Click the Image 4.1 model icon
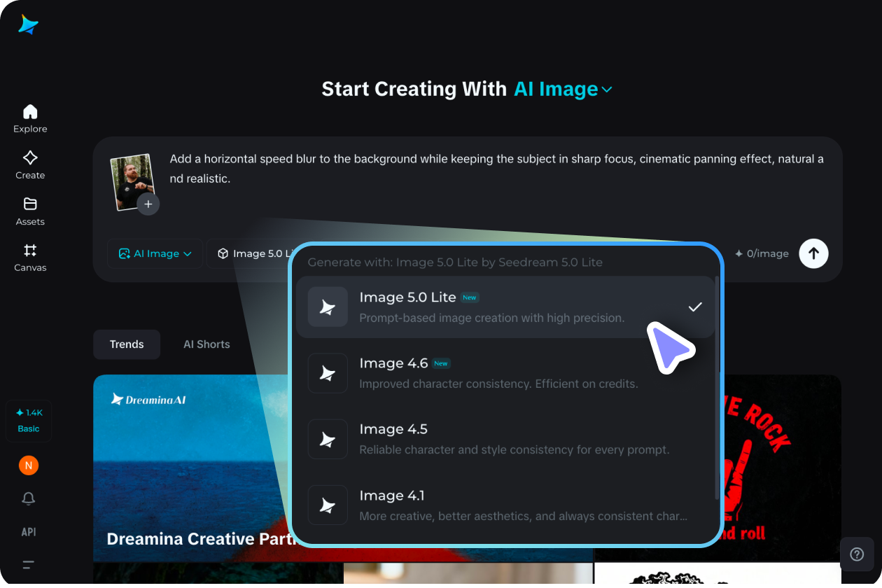Image resolution: width=882 pixels, height=588 pixels. (x=328, y=505)
